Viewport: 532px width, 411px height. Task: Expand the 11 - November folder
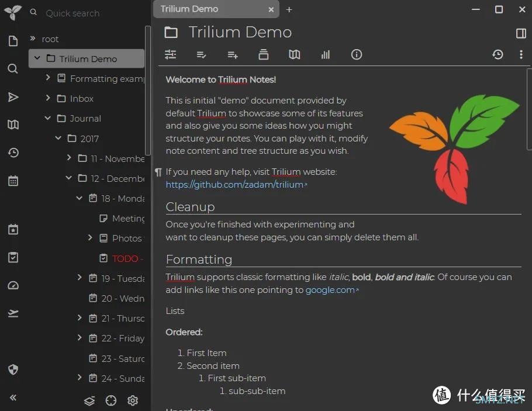coord(69,157)
